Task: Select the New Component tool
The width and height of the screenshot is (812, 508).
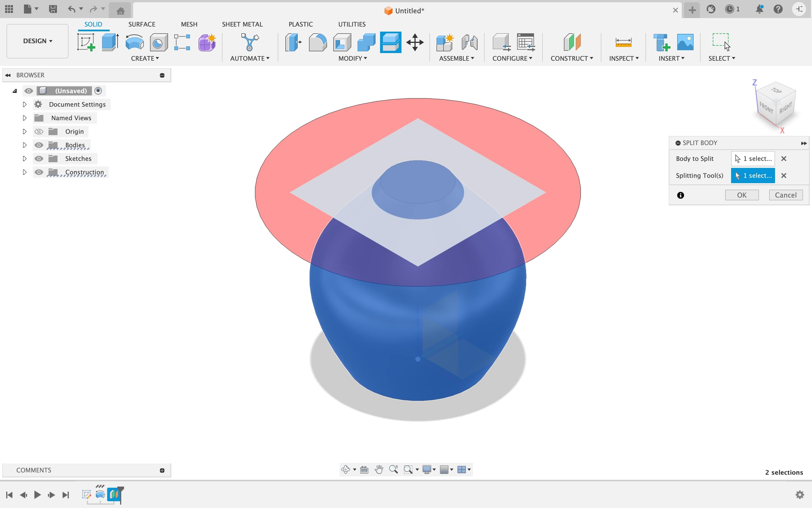Action: 445,42
